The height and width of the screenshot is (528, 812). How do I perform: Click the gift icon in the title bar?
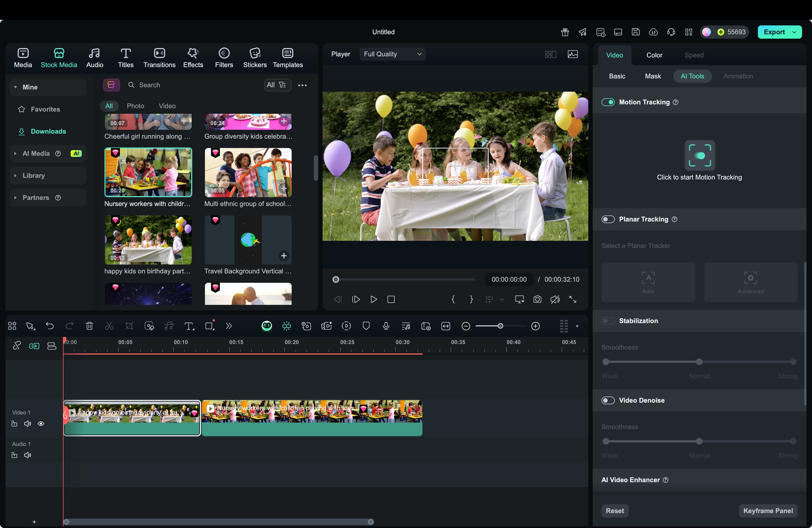click(x=565, y=32)
